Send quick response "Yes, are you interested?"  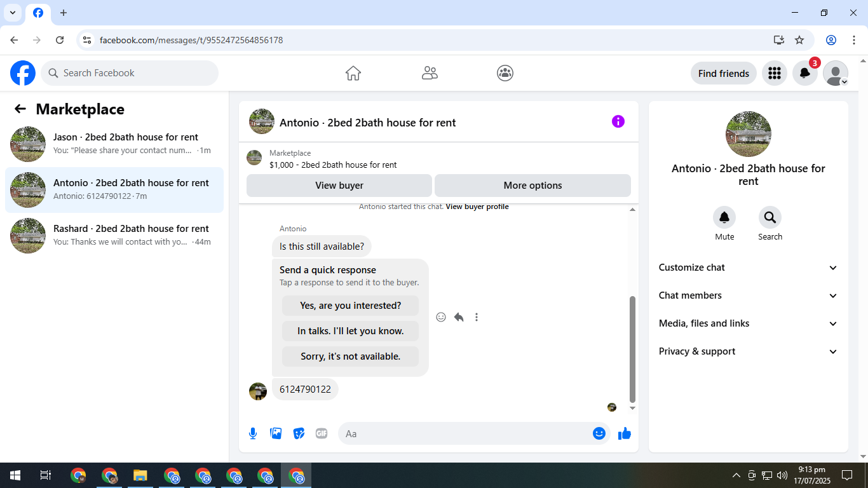coord(351,306)
